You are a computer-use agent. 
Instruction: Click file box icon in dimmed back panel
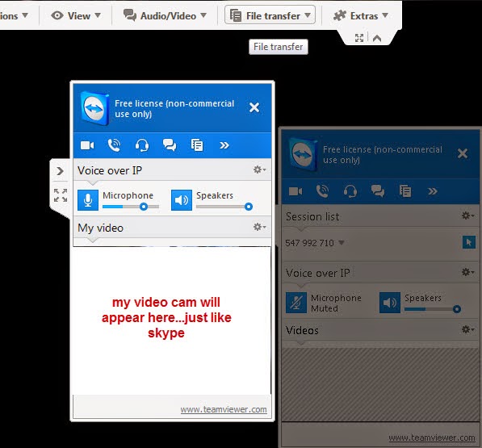(405, 191)
